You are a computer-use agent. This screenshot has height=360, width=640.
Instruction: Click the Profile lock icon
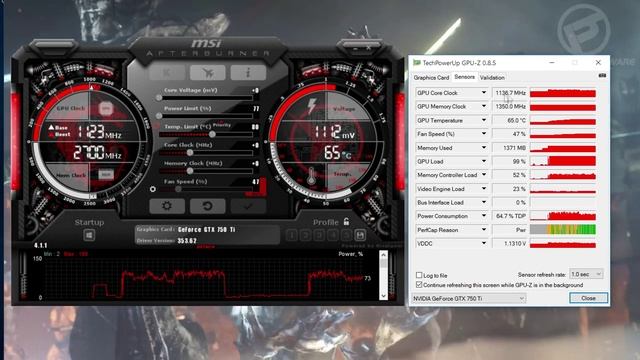click(x=346, y=222)
